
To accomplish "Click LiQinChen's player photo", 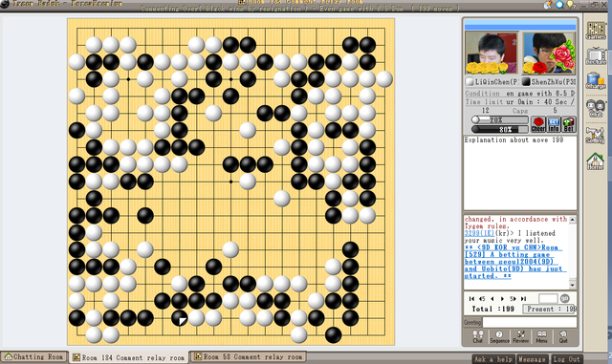I will [492, 54].
